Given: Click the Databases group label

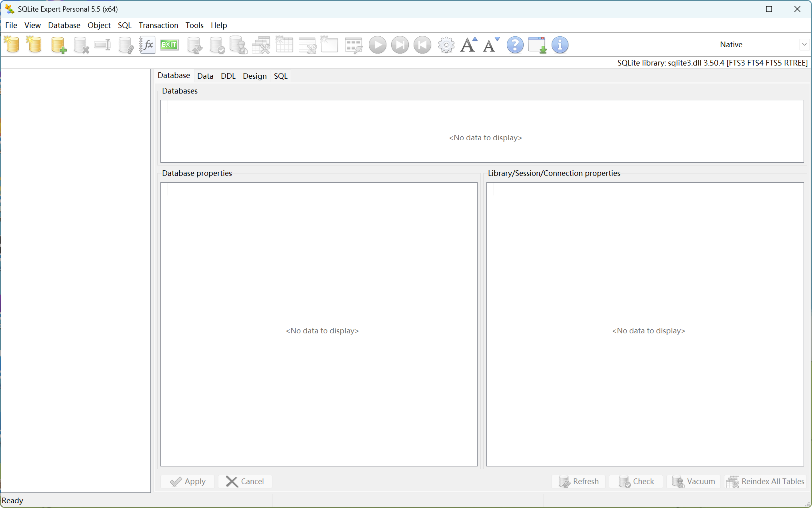Looking at the screenshot, I should (x=180, y=91).
